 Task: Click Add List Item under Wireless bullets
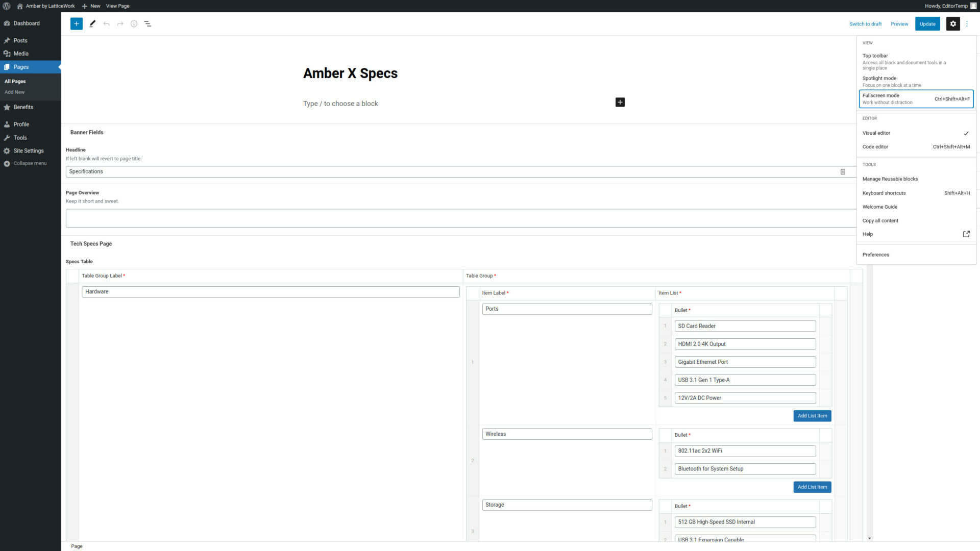click(812, 487)
